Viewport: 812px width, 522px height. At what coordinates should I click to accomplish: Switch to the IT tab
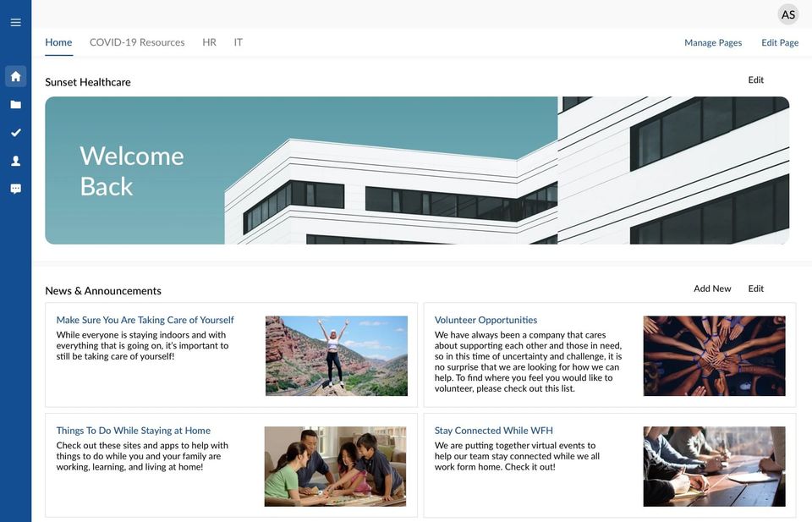point(239,42)
